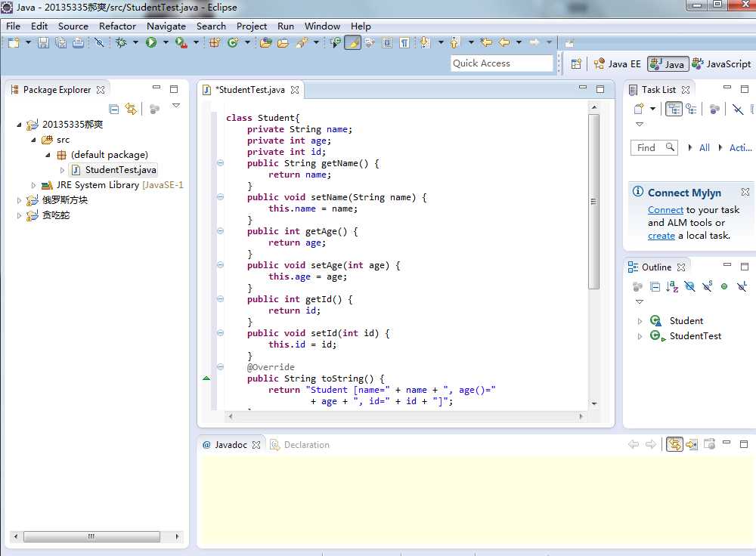Toggle Show Whitespace Characters button
This screenshot has height=556, width=756.
pos(405,43)
